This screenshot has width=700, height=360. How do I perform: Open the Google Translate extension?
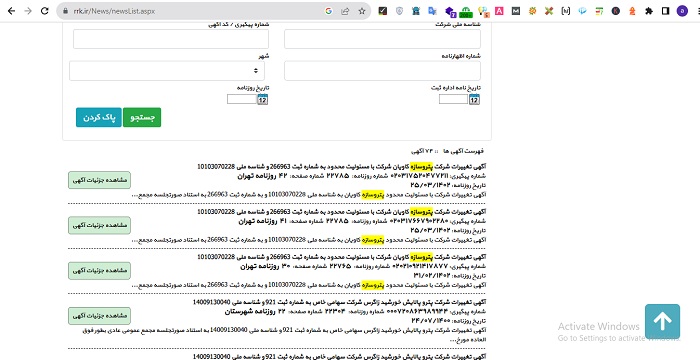432,11
